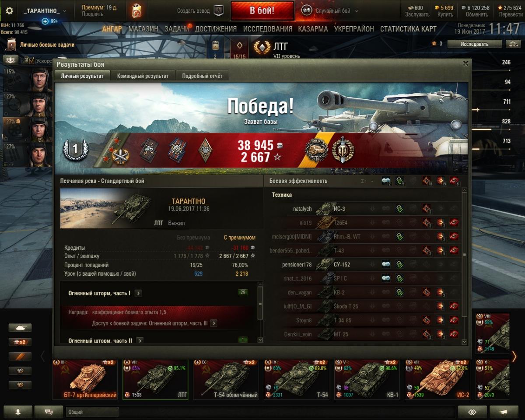Toggle the bottom-right megaphone notification button
Viewport: 525px width, 420px height.
coord(504,412)
